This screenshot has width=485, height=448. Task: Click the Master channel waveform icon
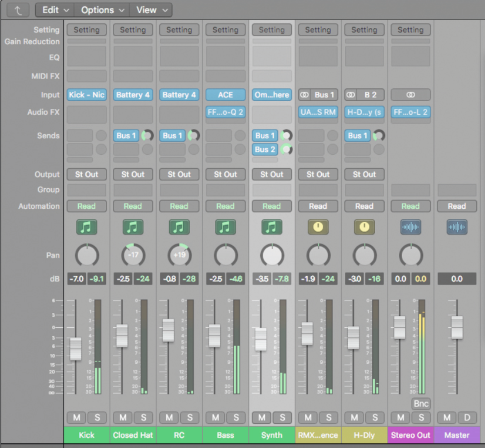457,227
